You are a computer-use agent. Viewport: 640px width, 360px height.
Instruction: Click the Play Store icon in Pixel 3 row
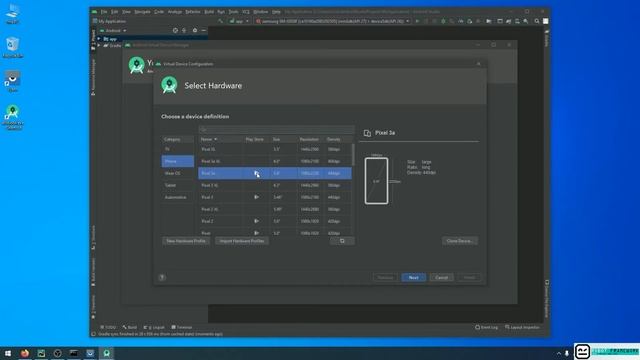pos(256,197)
